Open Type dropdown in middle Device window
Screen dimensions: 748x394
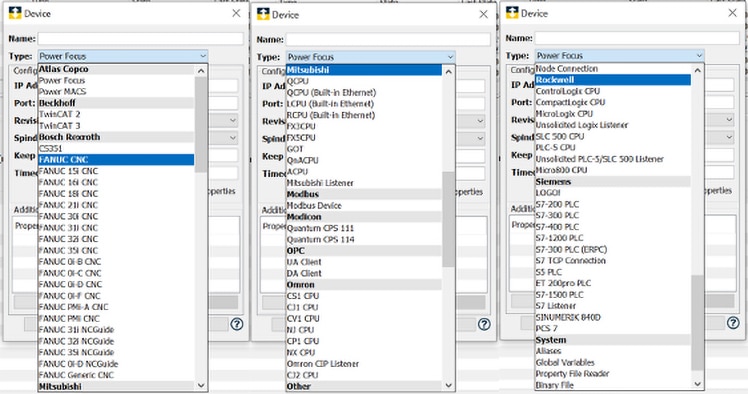(x=371, y=57)
